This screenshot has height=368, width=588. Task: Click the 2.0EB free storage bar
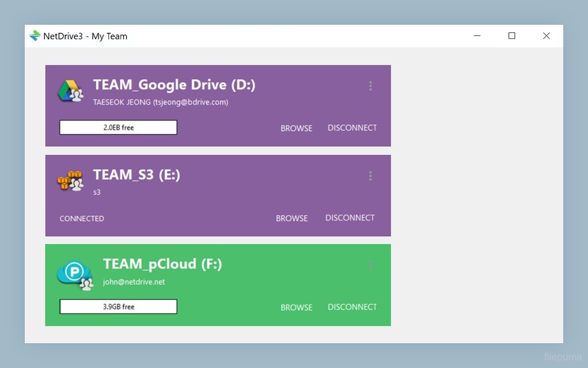[x=118, y=128]
